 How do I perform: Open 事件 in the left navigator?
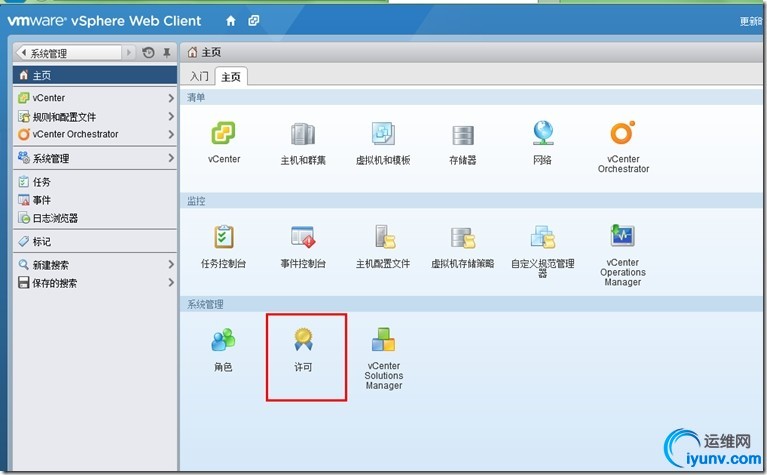pos(95,200)
